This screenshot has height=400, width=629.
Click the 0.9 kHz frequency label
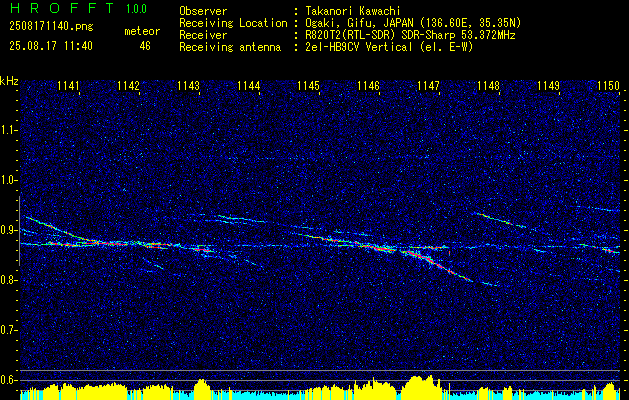coord(8,230)
